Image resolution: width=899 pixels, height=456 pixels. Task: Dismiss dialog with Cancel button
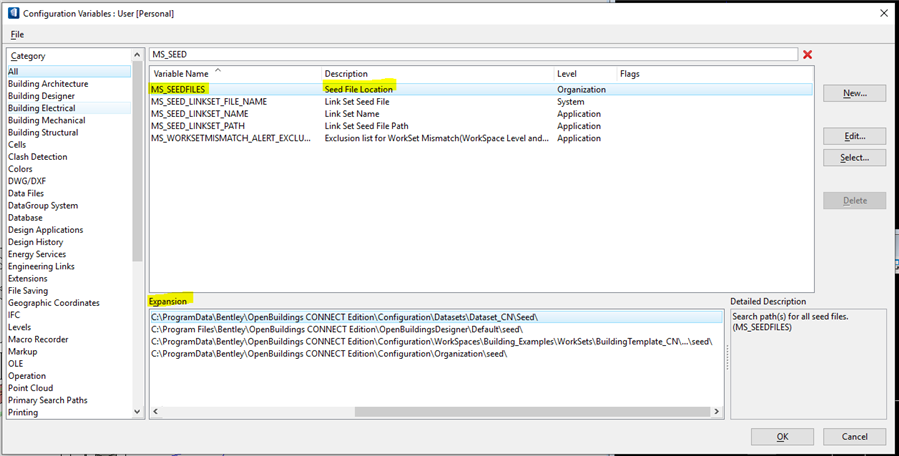click(854, 436)
